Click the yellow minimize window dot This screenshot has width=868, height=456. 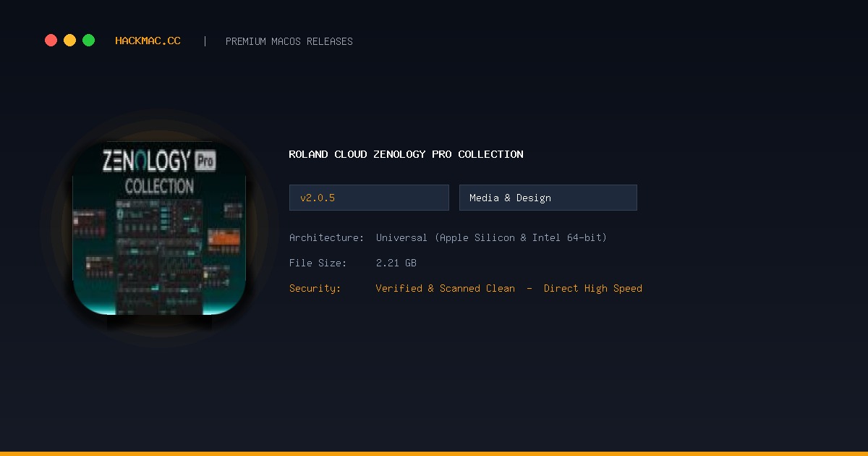click(69, 41)
